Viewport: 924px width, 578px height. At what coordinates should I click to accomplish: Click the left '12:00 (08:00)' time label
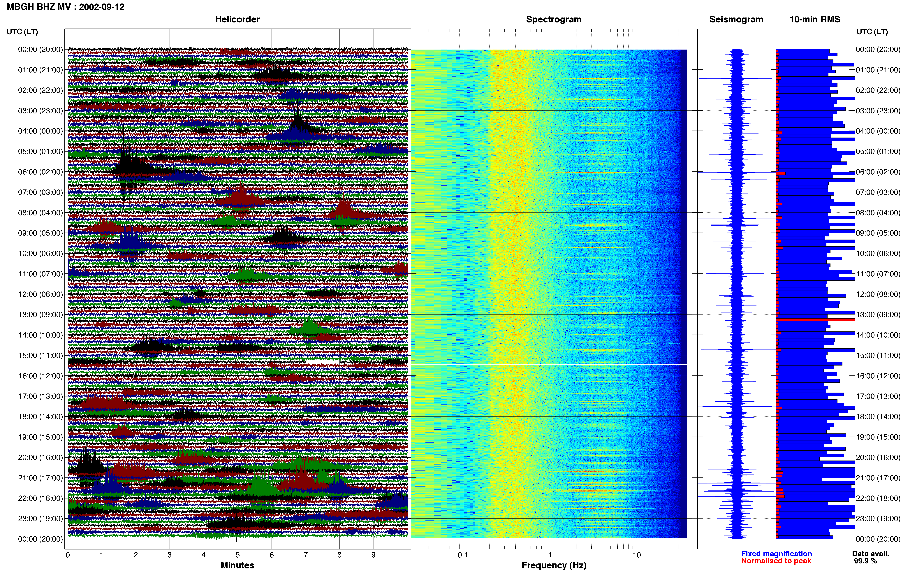40,294
